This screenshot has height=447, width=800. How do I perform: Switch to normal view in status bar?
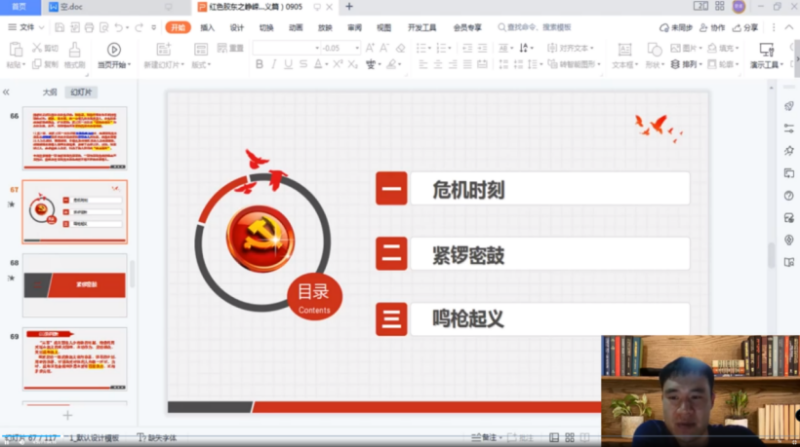[x=554, y=437]
